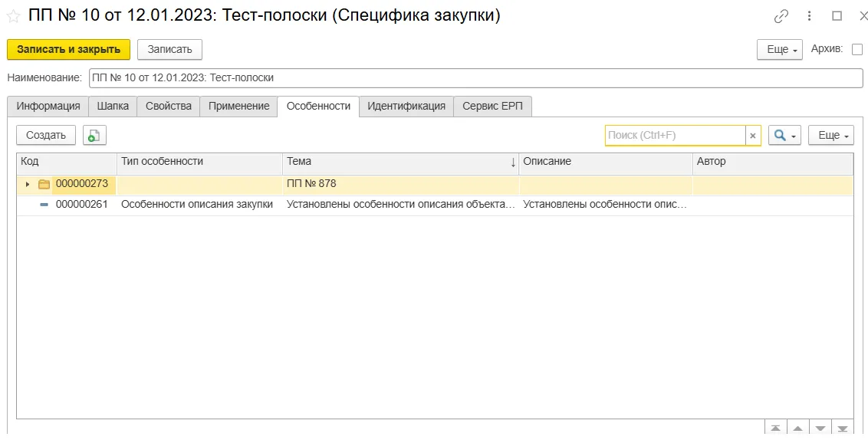
Task: Select the Особенности tab
Action: [x=318, y=107]
